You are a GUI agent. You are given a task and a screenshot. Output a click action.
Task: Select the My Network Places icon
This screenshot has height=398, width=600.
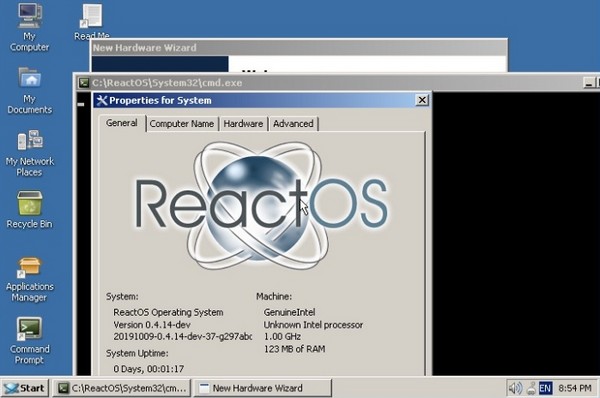pos(29,153)
